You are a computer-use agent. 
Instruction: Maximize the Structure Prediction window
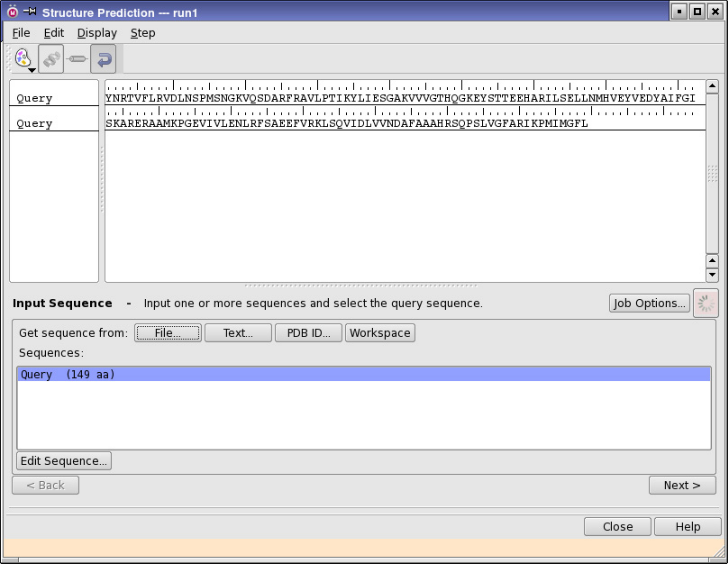click(x=697, y=12)
